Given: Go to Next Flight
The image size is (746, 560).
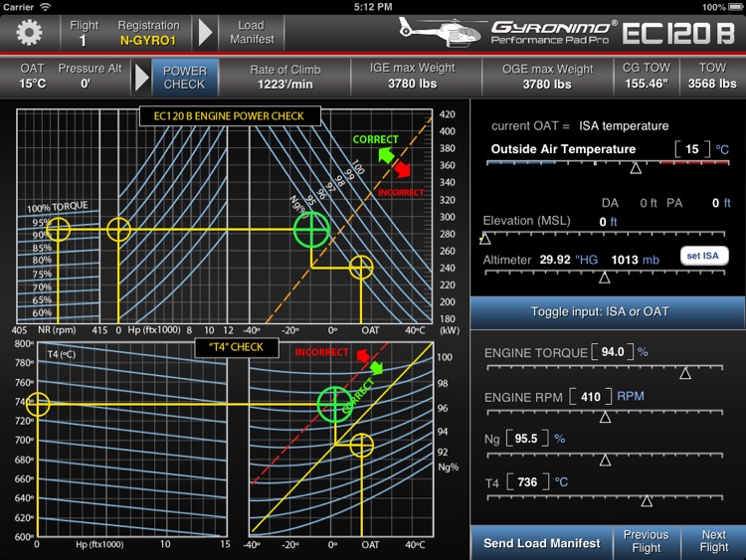Looking at the screenshot, I should coord(713,542).
